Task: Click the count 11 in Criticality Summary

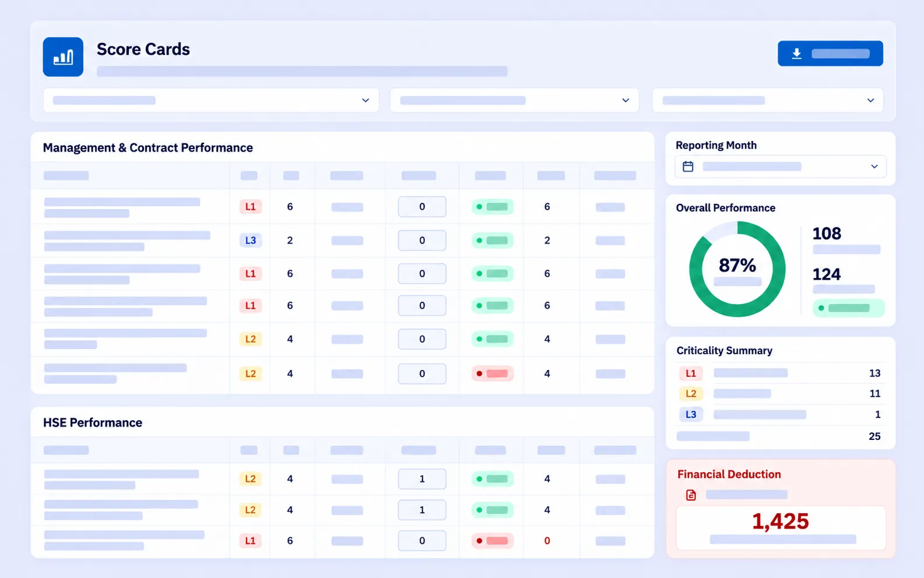Action: tap(874, 394)
